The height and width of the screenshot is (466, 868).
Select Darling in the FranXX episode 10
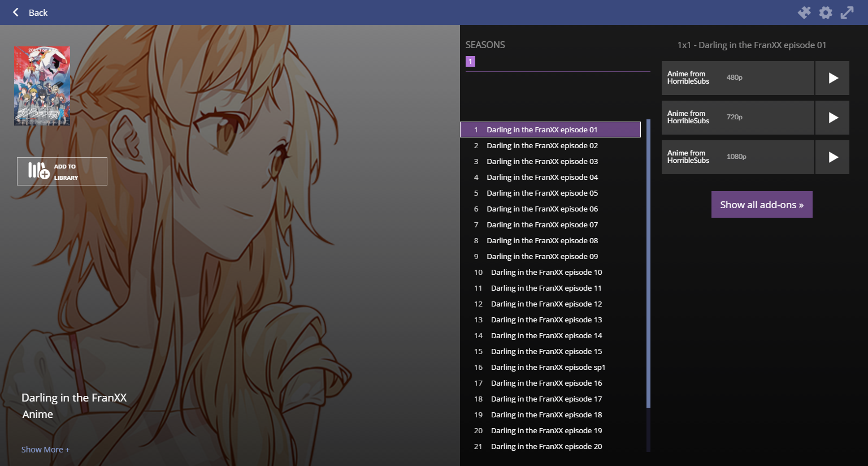[x=550, y=272]
